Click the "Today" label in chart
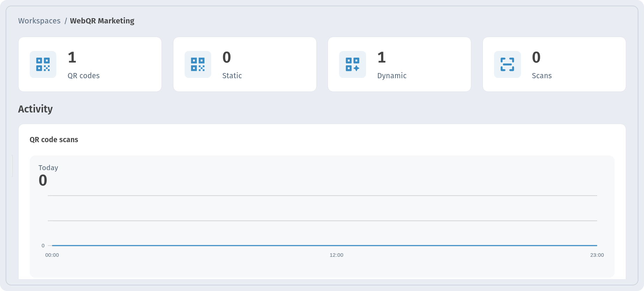644x291 pixels. pyautogui.click(x=48, y=168)
